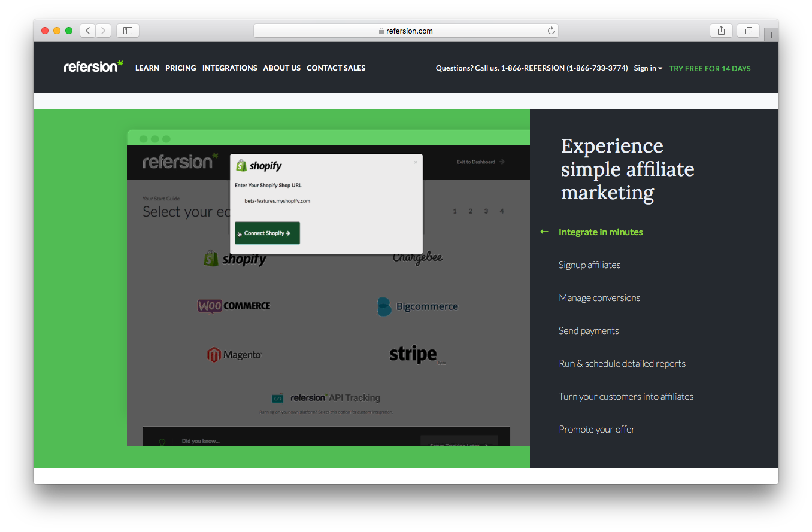
Task: Expand the Sign in dropdown
Action: pos(648,68)
